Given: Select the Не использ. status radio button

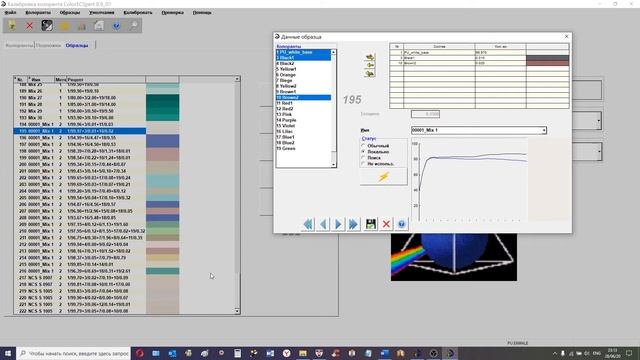Looking at the screenshot, I should (363, 164).
